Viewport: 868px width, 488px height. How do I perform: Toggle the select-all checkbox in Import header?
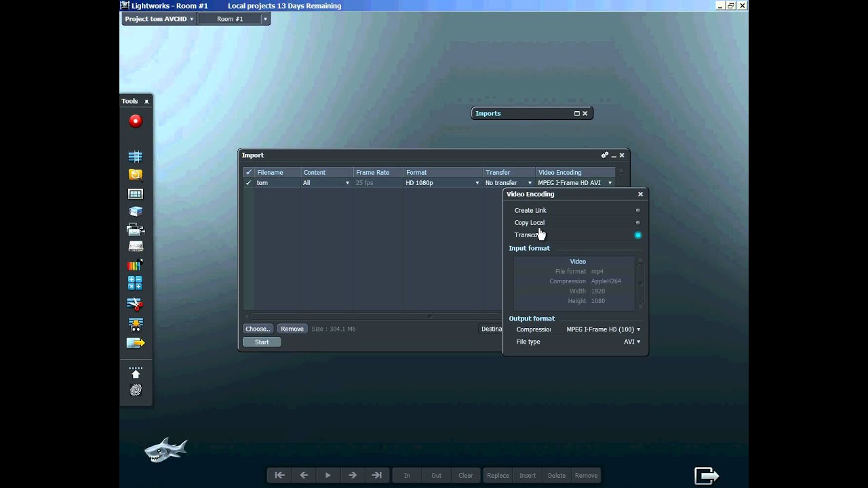click(248, 172)
